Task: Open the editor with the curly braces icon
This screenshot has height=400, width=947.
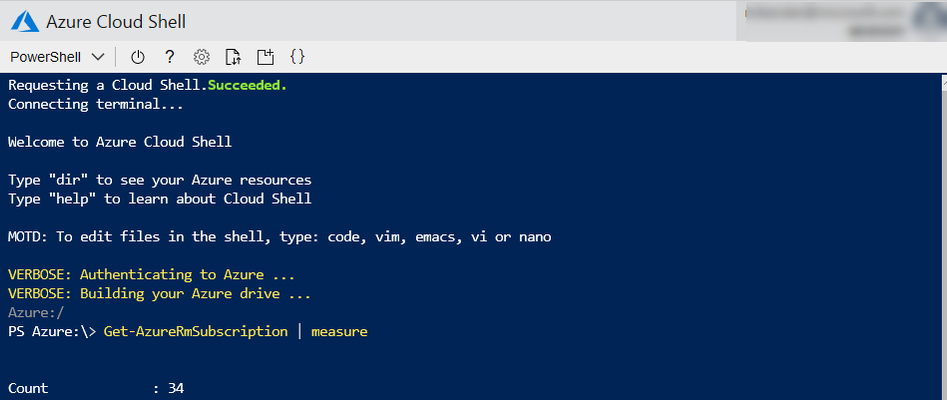Action: 297,57
